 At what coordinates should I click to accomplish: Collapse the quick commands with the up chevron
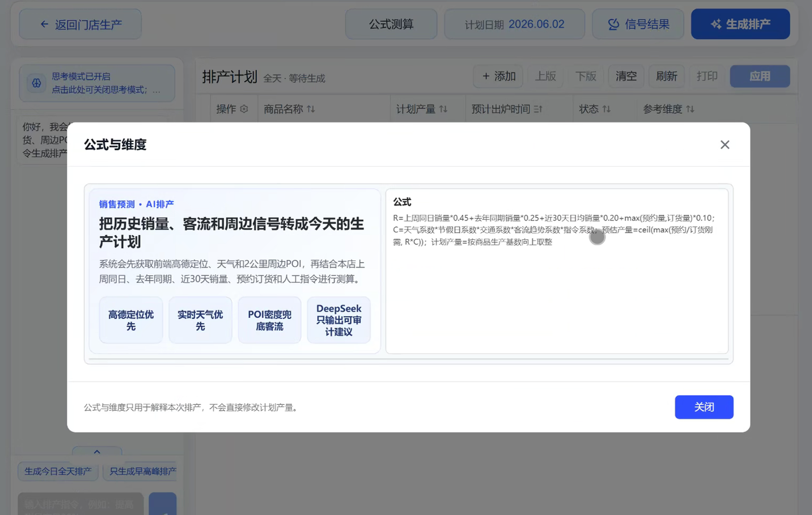click(x=97, y=451)
